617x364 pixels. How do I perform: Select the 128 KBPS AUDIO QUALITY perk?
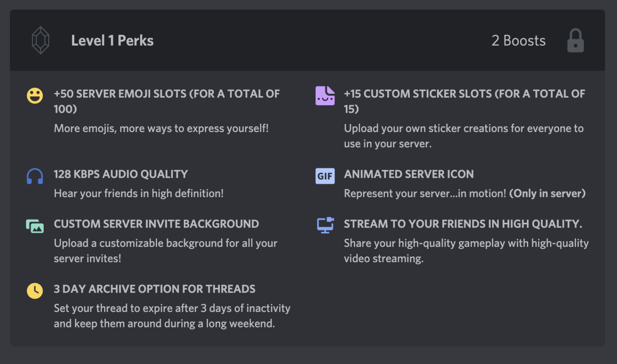click(x=121, y=174)
